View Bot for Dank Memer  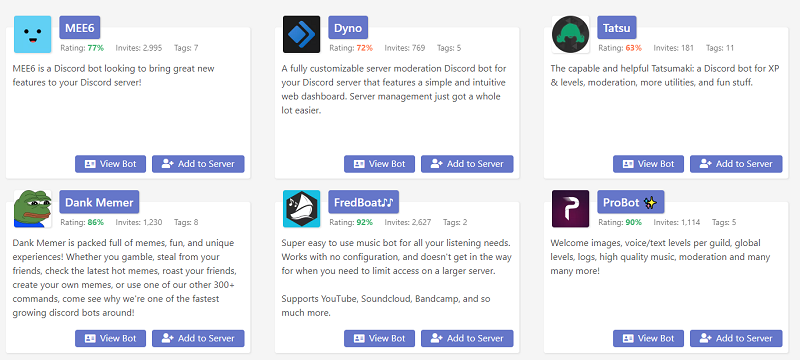[x=110, y=338]
